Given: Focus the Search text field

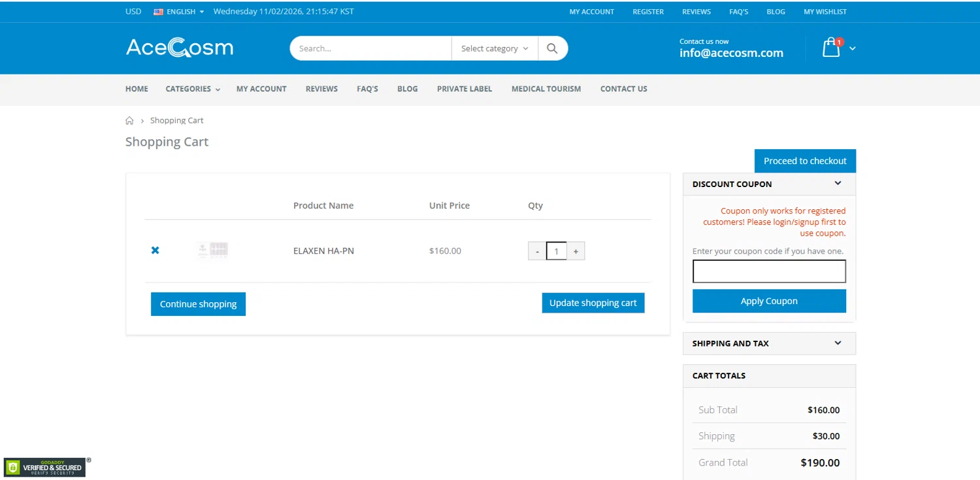Looking at the screenshot, I should pyautogui.click(x=370, y=48).
